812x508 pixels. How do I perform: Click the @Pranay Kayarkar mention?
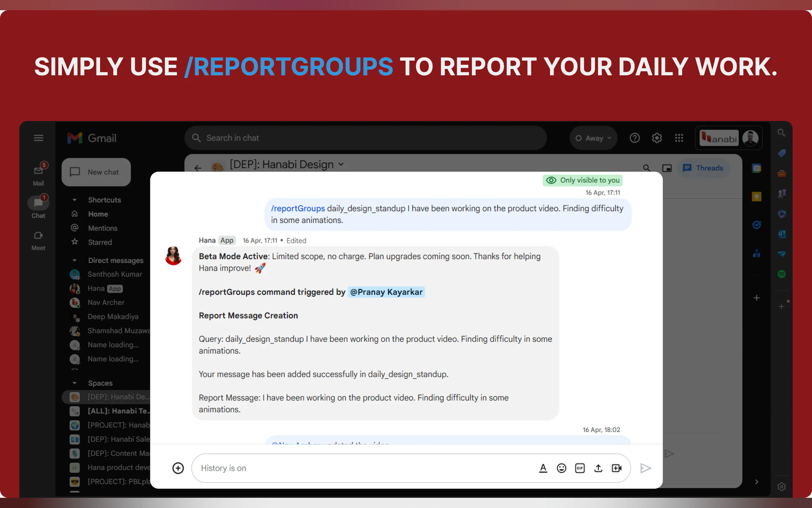click(x=386, y=292)
